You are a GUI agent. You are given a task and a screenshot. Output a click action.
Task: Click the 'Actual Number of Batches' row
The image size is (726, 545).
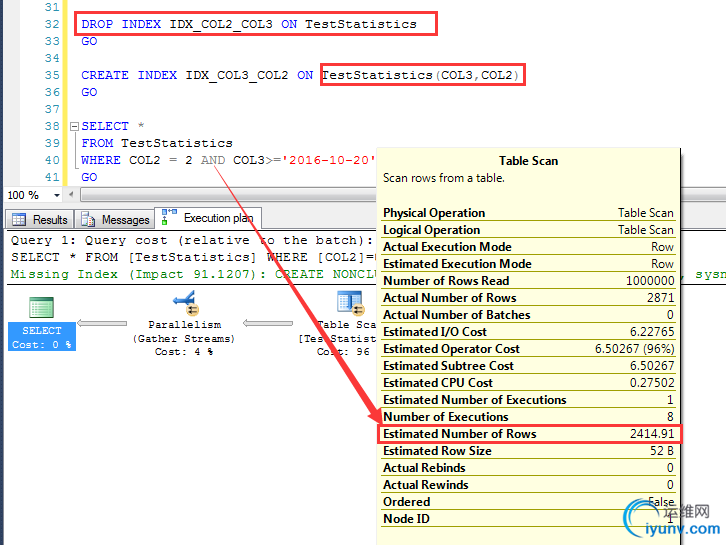[x=528, y=315]
